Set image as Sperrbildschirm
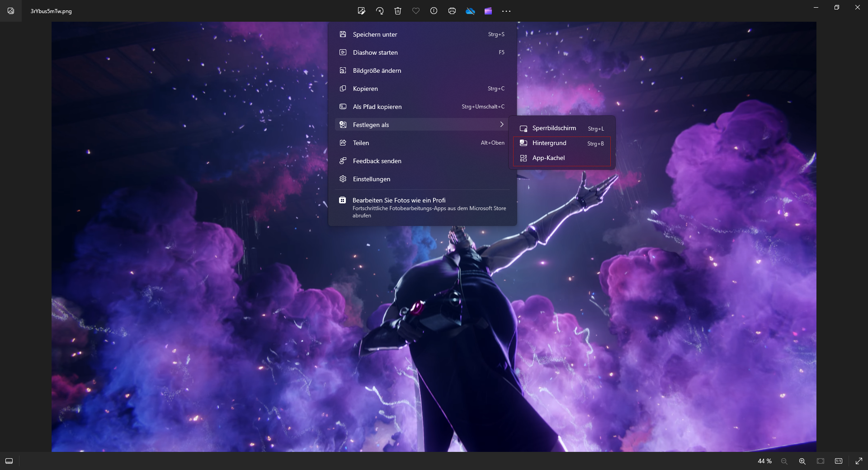 (562, 128)
